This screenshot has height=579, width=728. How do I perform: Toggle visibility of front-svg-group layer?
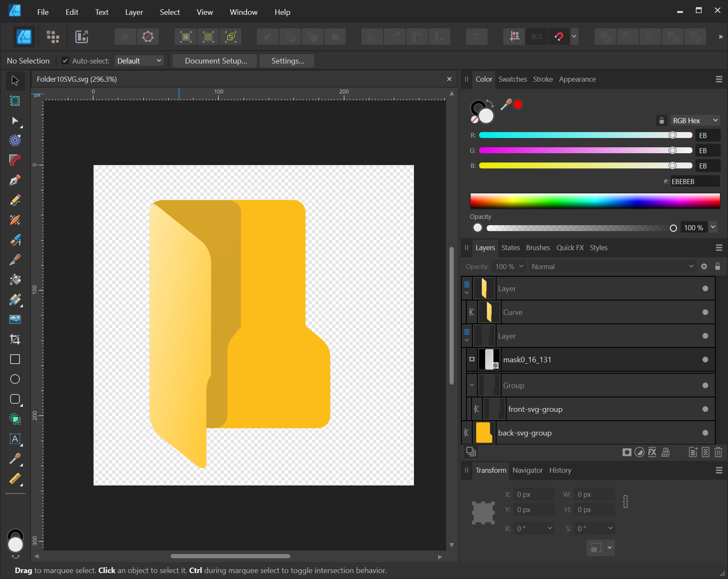click(705, 409)
